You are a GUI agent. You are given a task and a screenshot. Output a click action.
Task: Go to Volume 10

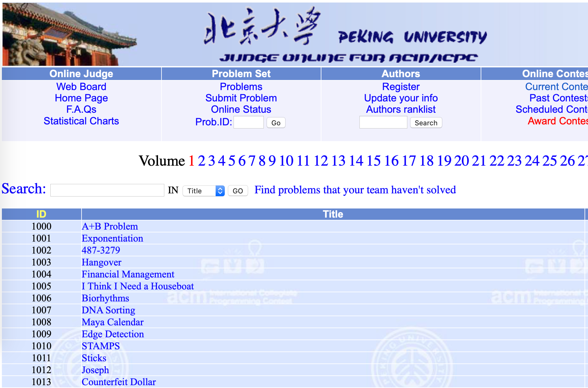click(x=286, y=161)
